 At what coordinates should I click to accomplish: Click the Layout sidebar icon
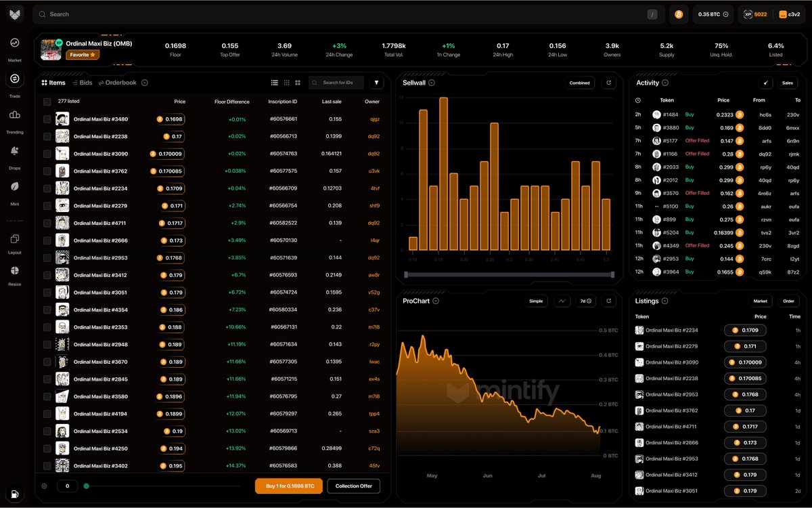15,238
